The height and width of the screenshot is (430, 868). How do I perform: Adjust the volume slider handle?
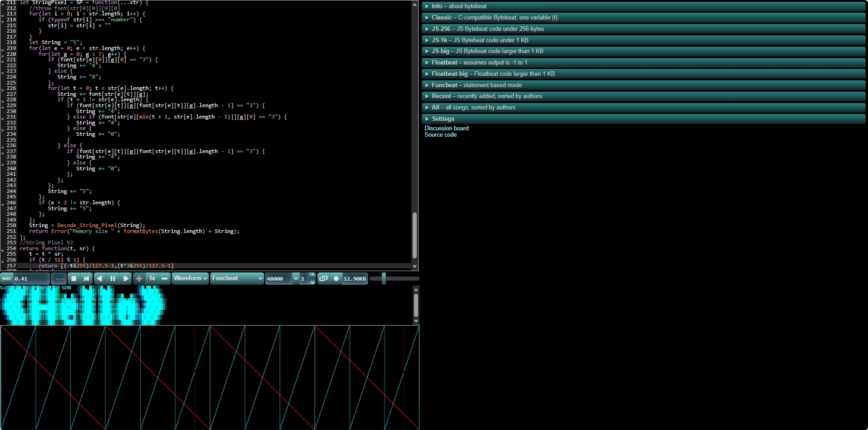point(384,279)
